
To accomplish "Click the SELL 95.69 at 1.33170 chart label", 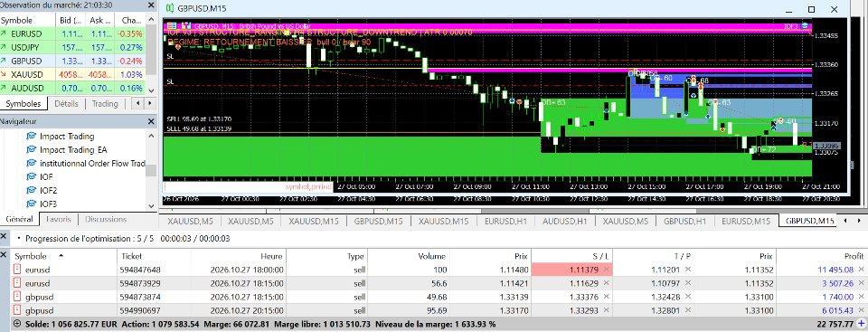I will point(199,119).
